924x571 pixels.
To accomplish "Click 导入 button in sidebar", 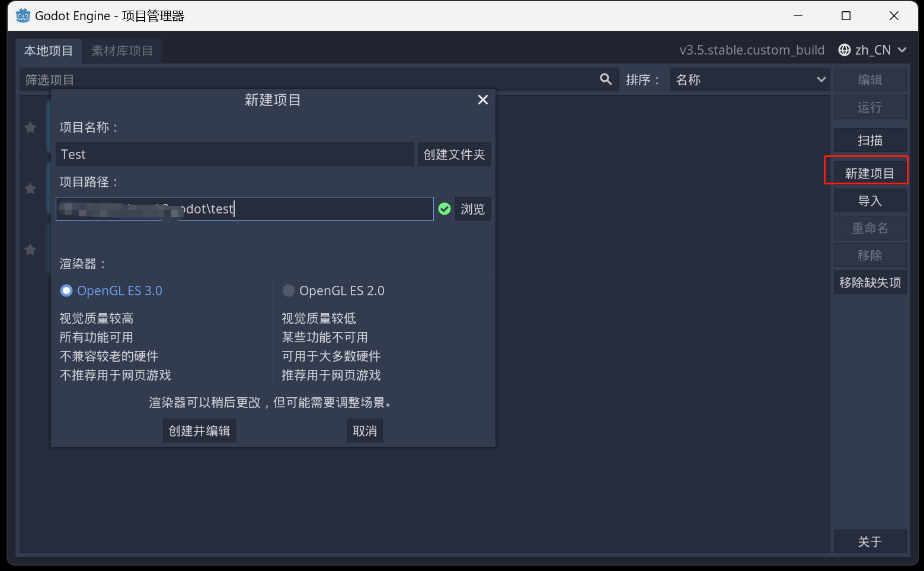I will pyautogui.click(x=870, y=200).
